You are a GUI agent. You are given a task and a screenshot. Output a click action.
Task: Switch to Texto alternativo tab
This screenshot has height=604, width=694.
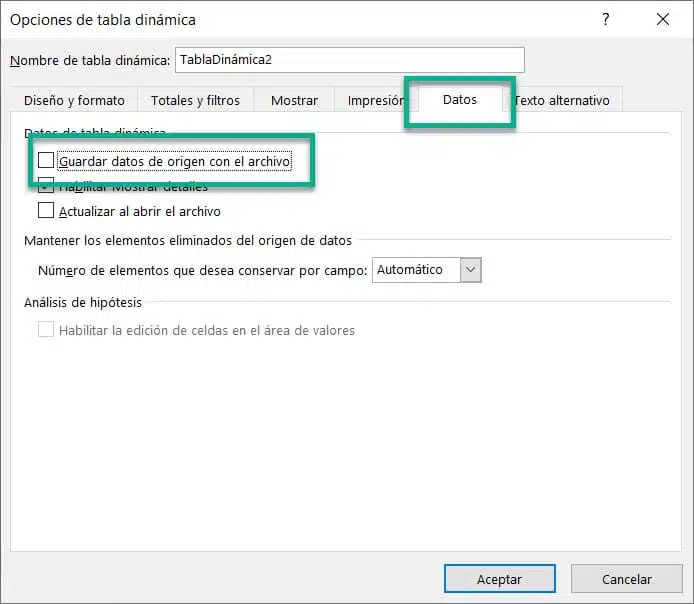[x=562, y=100]
